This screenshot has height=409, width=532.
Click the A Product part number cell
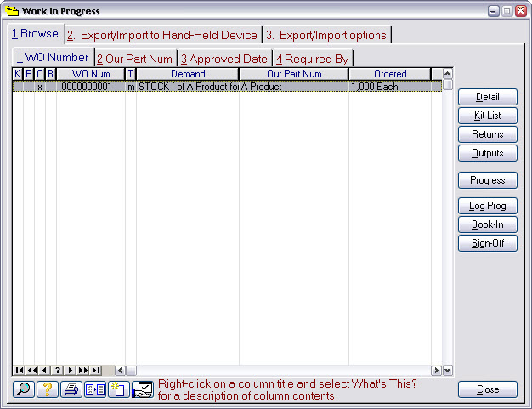click(294, 87)
